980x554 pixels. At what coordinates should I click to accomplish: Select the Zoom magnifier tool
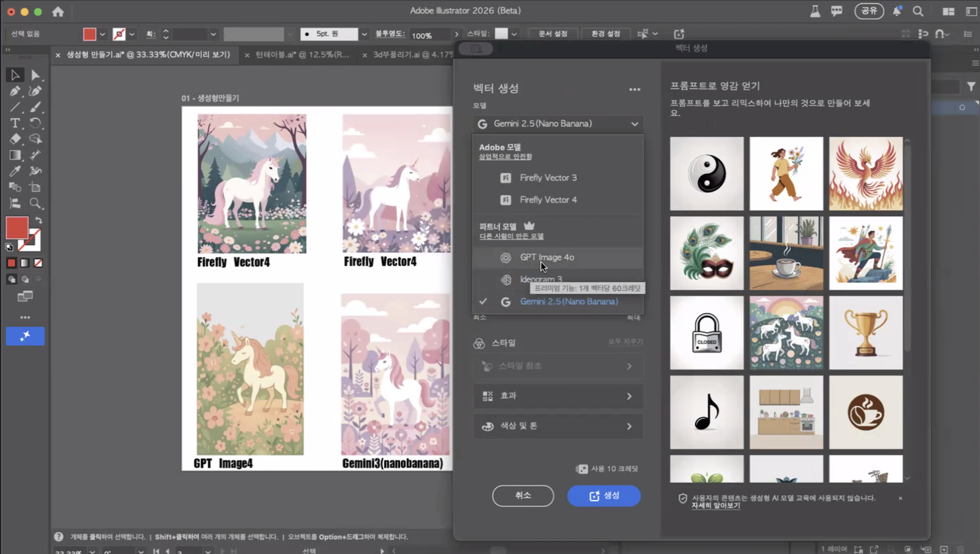point(35,204)
